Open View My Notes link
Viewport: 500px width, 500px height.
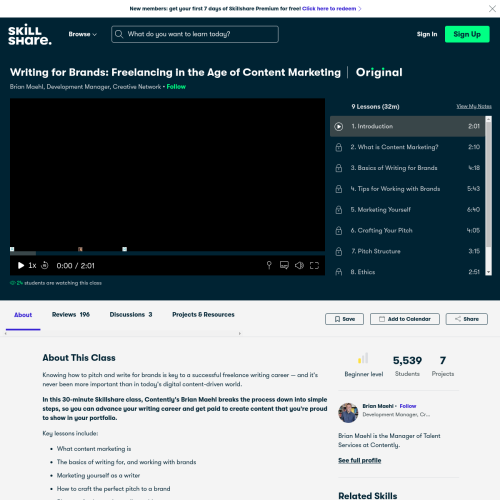[474, 106]
